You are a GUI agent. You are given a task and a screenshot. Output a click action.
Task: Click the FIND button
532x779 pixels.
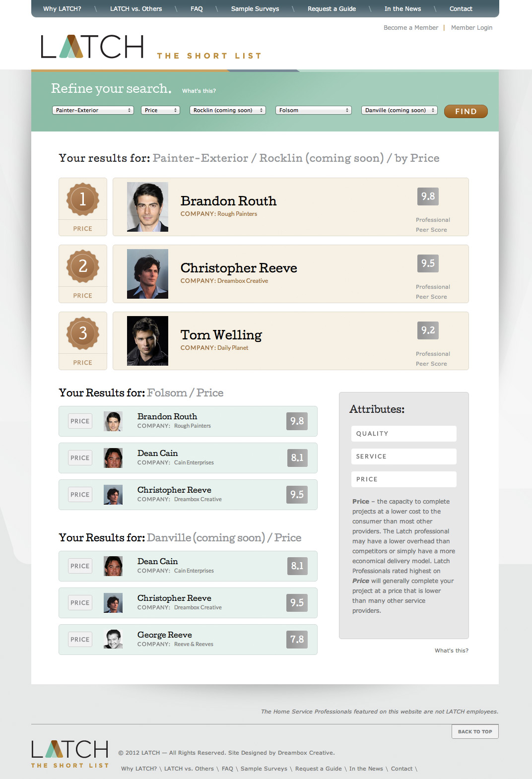pyautogui.click(x=466, y=111)
